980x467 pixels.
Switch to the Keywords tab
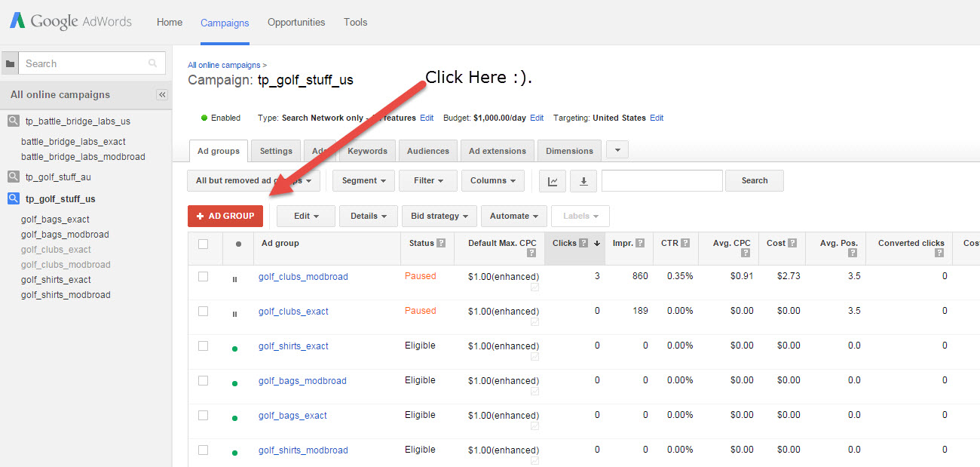[367, 150]
